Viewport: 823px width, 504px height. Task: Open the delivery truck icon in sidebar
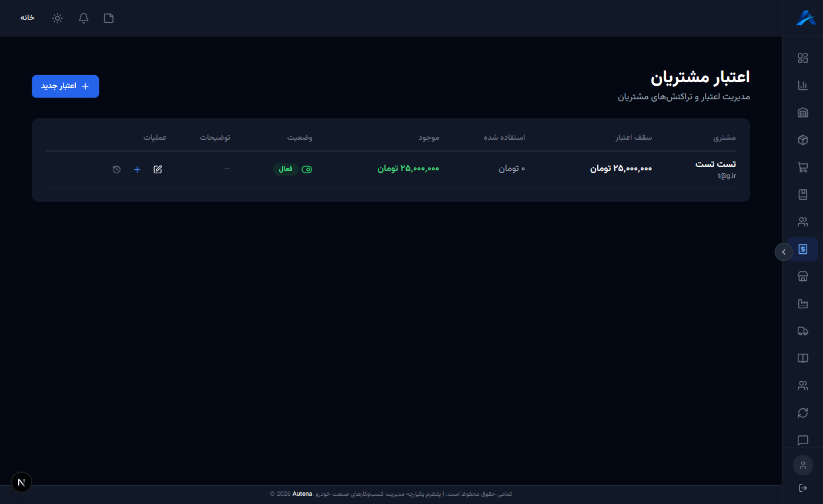pos(802,331)
